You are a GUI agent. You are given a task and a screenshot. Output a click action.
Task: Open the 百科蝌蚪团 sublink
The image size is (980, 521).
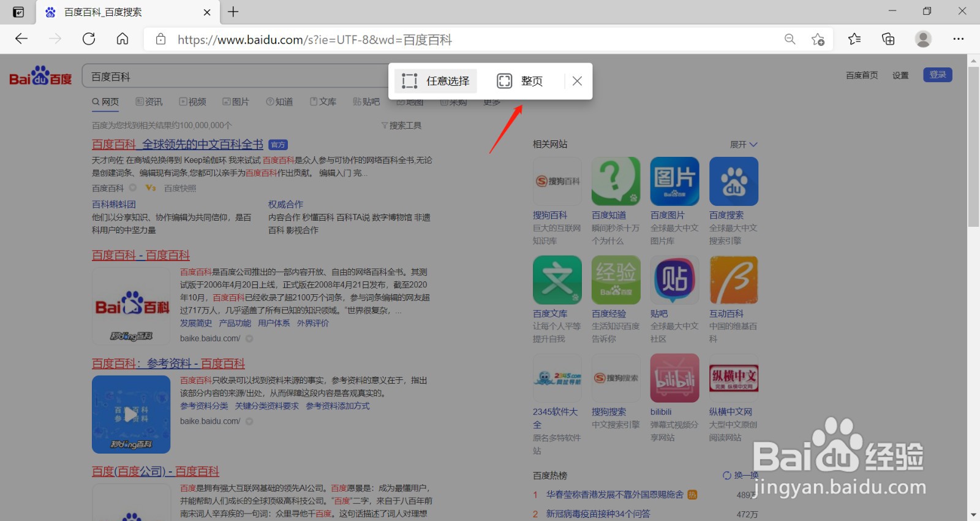tap(114, 204)
